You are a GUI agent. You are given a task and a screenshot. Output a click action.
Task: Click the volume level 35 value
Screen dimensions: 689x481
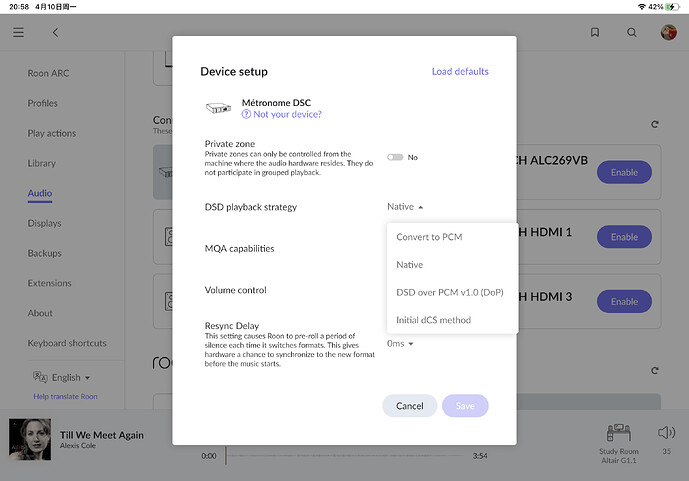coord(666,451)
